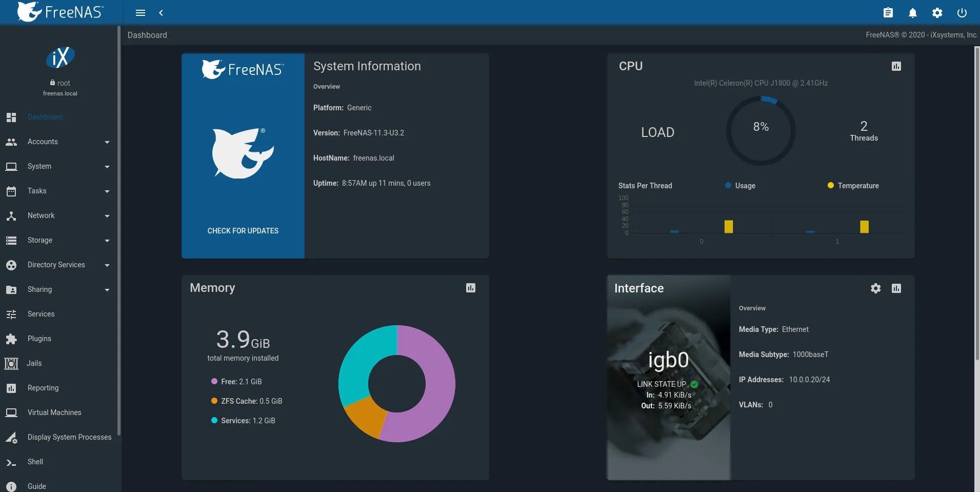Click the Guide info icon
980x492 pixels.
click(x=11, y=486)
